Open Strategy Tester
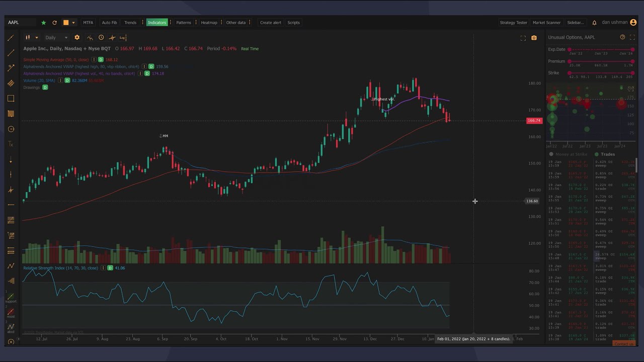This screenshot has width=644, height=362. point(514,23)
